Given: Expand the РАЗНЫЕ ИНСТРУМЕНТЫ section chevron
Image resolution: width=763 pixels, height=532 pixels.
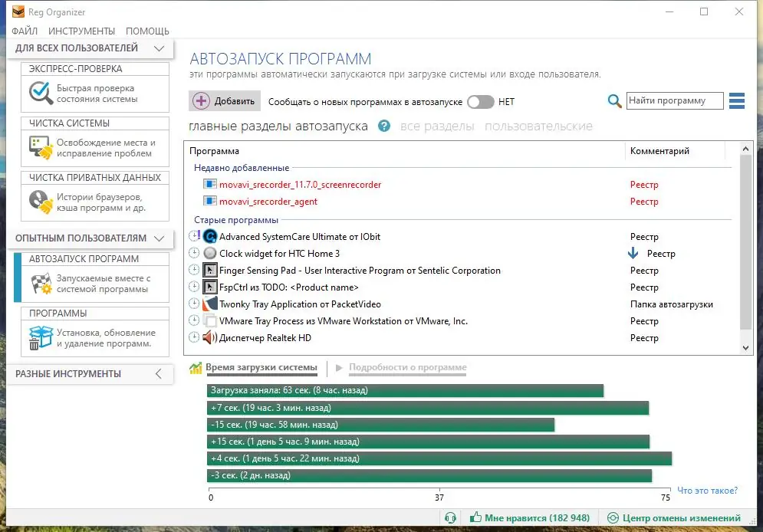Looking at the screenshot, I should [159, 373].
